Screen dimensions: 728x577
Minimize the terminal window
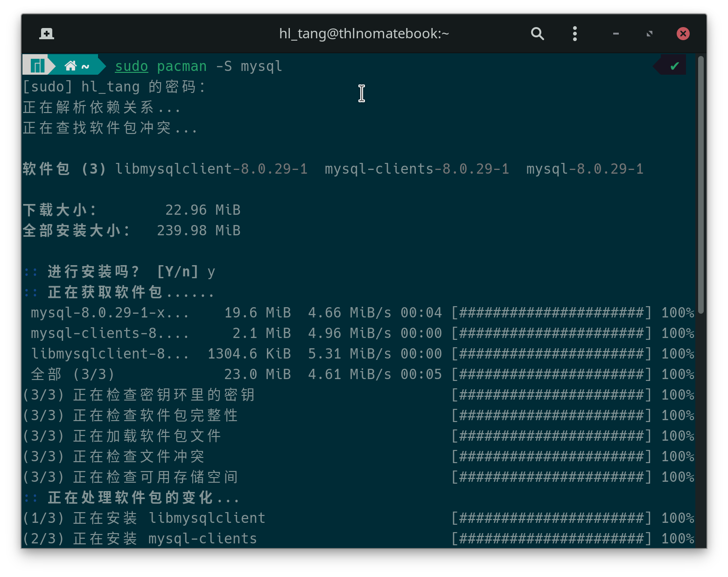[x=616, y=34]
